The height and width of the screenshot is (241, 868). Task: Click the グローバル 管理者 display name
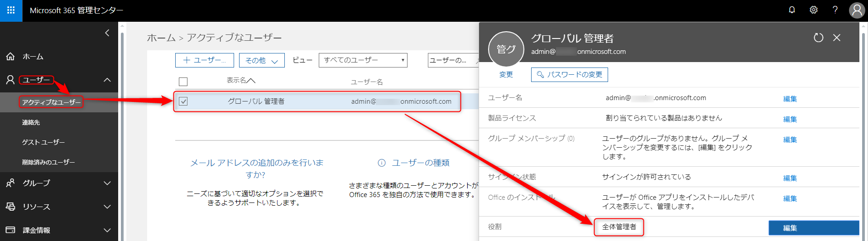click(x=256, y=101)
